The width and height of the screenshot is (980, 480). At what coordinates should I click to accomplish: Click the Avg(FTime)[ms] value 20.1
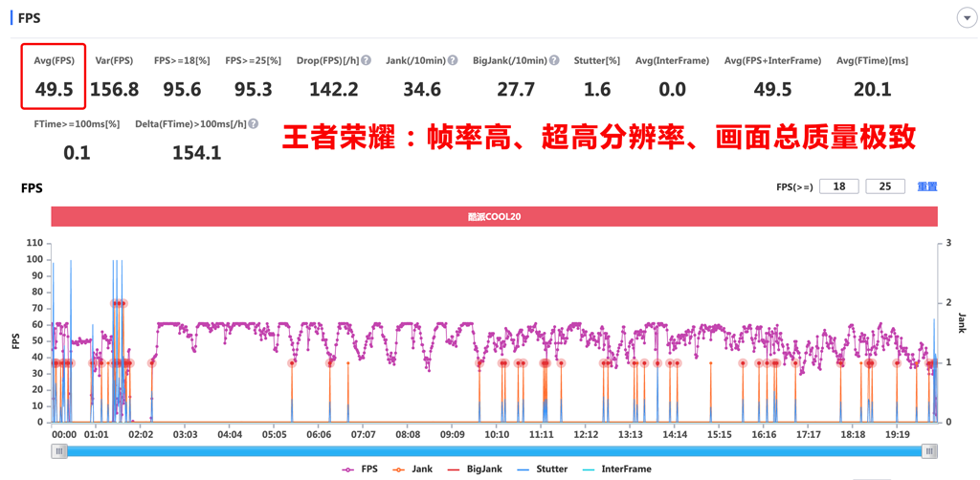872,90
